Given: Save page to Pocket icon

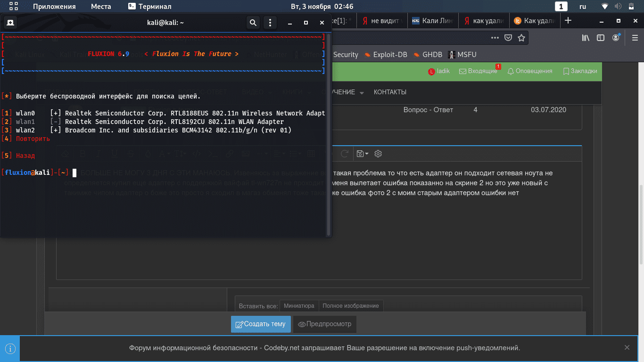Looking at the screenshot, I should point(508,38).
